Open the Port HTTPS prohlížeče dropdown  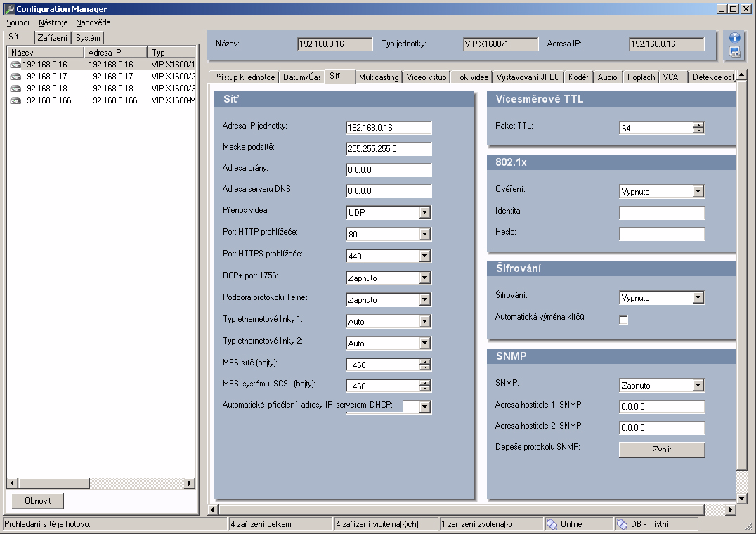pyautogui.click(x=424, y=256)
